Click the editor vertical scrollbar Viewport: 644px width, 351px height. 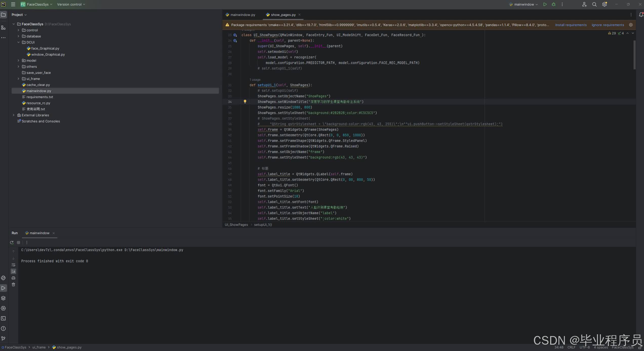coord(634,54)
